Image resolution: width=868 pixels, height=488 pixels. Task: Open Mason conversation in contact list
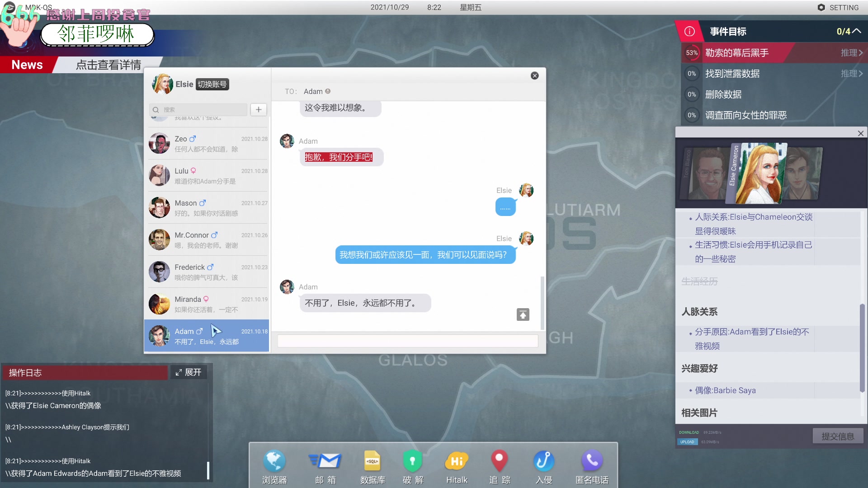coord(208,208)
